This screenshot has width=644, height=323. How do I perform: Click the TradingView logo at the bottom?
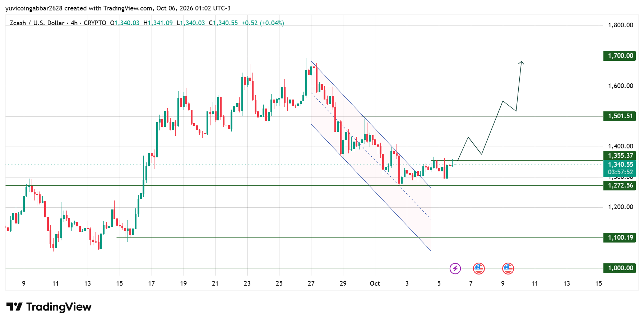[49, 307]
